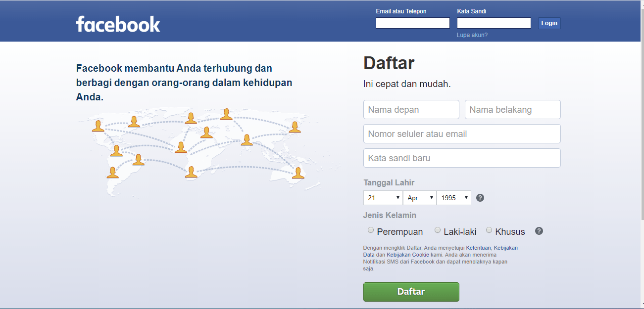The image size is (644, 309).
Task: Open the birth day dropdown showing 21
Action: point(383,198)
